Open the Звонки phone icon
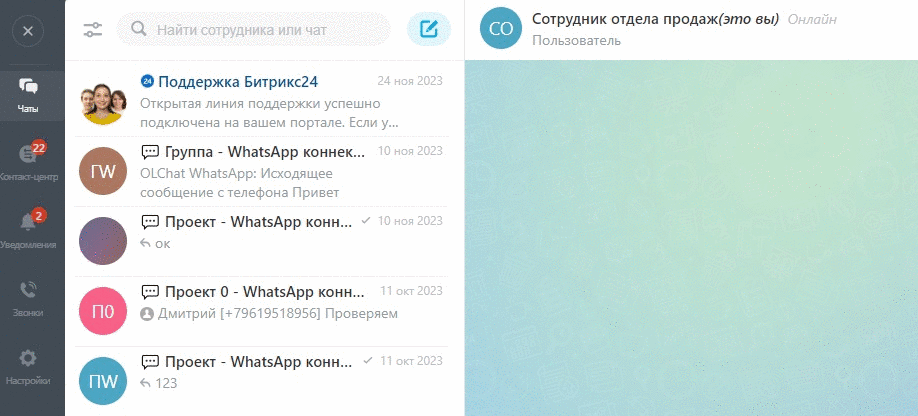The width and height of the screenshot is (918, 416). (x=29, y=296)
